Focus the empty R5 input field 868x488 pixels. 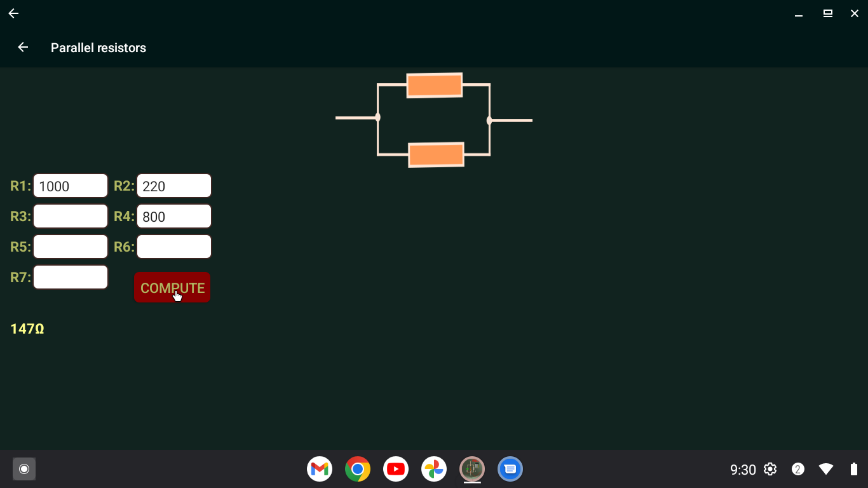[x=71, y=246]
